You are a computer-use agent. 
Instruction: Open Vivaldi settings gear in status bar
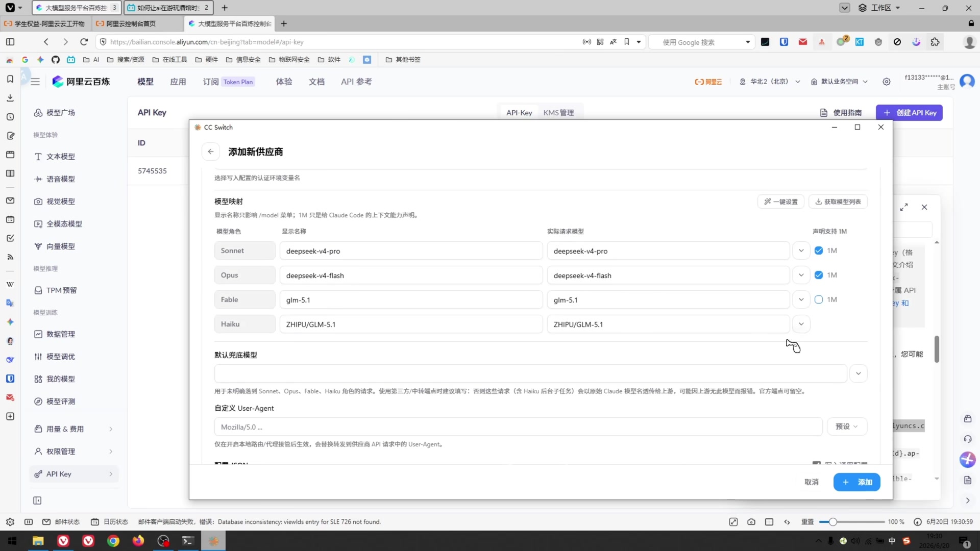[10, 522]
